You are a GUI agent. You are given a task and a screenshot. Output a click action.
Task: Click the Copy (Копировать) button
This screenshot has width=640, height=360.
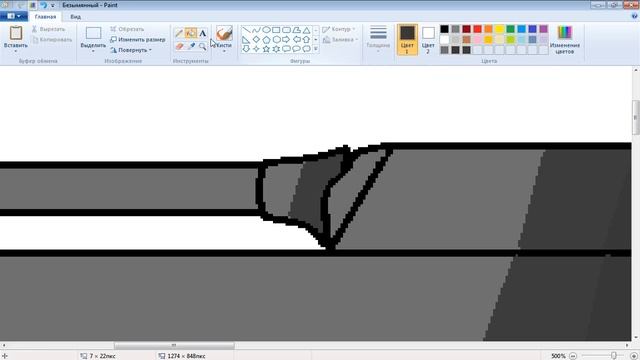pyautogui.click(x=52, y=40)
